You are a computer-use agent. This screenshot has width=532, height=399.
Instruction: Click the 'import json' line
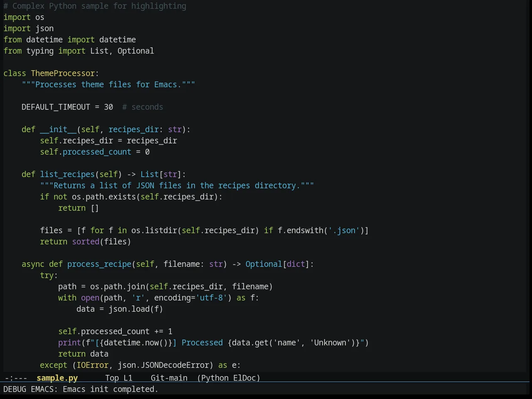pos(28,28)
